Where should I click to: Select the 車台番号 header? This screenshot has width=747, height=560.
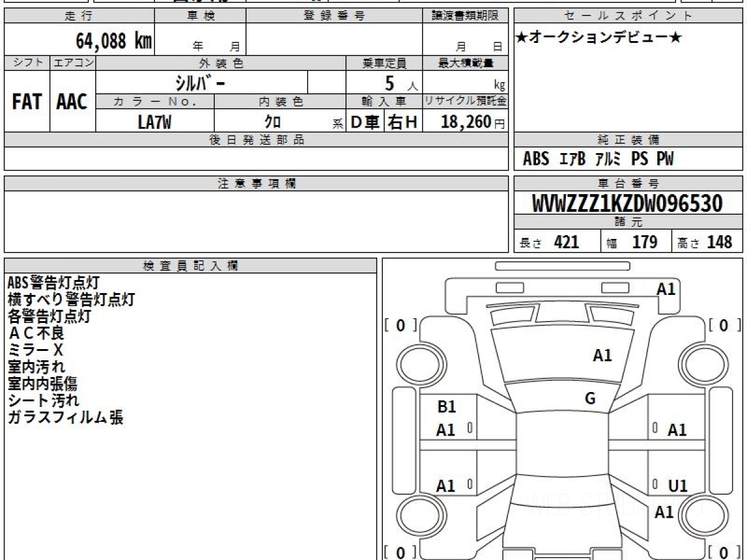[629, 184]
